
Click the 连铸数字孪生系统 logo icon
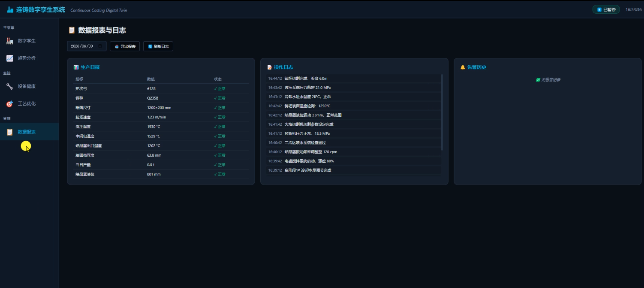pyautogui.click(x=10, y=9)
